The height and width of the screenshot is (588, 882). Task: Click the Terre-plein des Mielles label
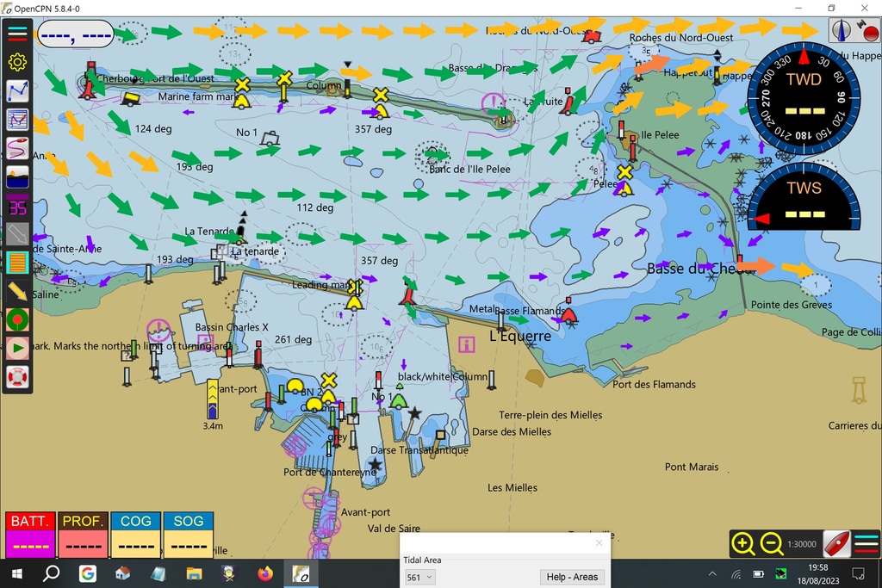(550, 415)
